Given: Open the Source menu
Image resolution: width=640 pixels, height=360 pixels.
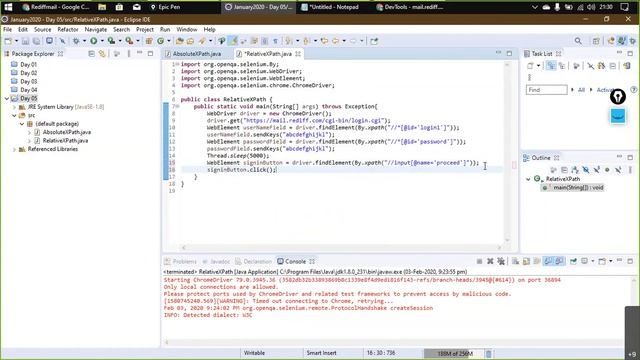Looking at the screenshot, I should (42, 30).
